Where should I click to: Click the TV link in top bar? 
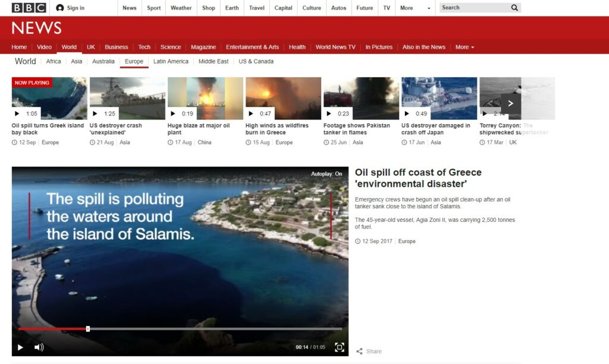(x=387, y=8)
